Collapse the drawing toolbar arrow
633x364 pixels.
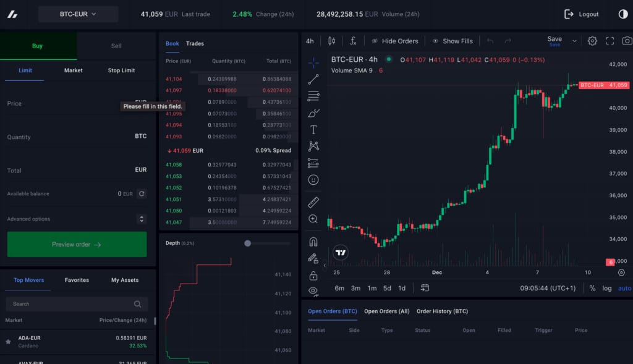click(325, 266)
